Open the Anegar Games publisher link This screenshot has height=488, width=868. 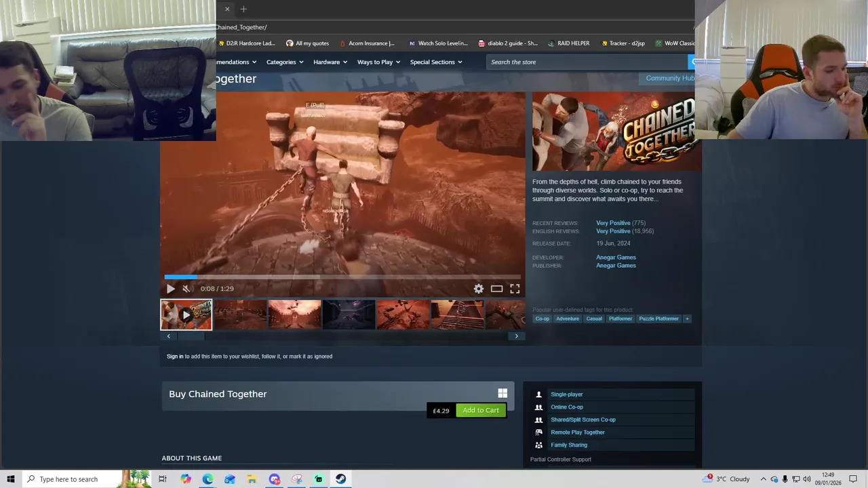(616, 266)
